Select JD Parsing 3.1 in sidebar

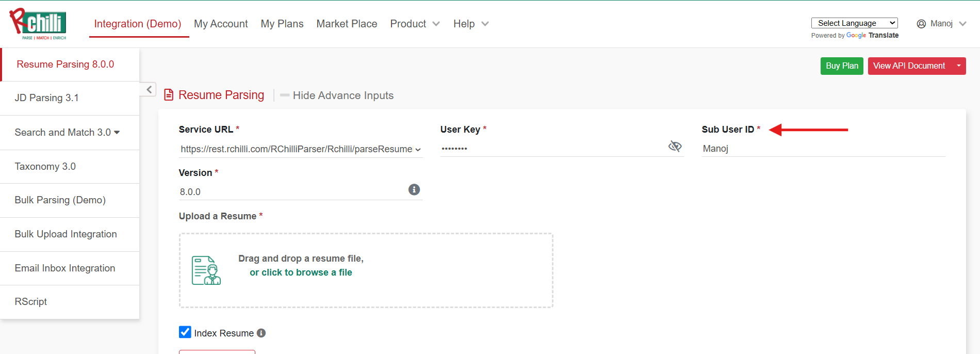70,98
